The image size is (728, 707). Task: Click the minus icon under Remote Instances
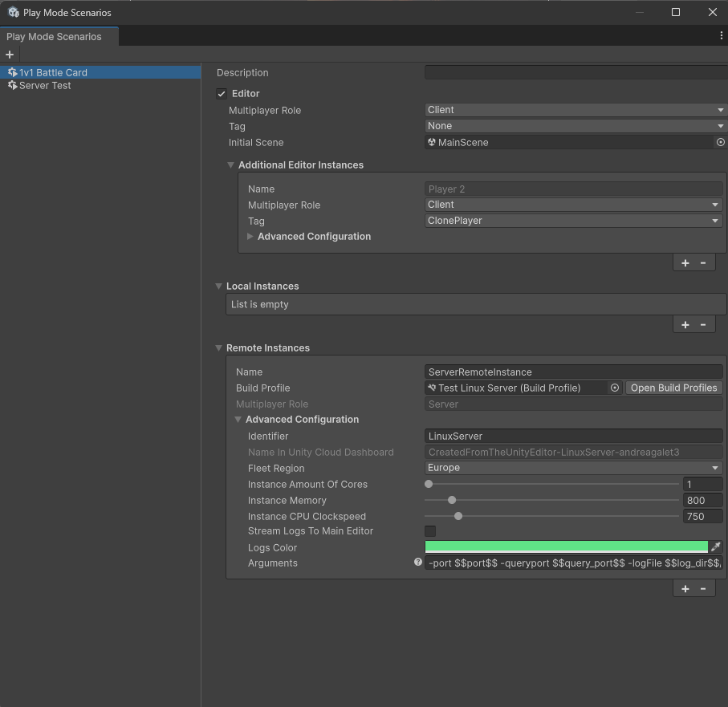pos(704,588)
